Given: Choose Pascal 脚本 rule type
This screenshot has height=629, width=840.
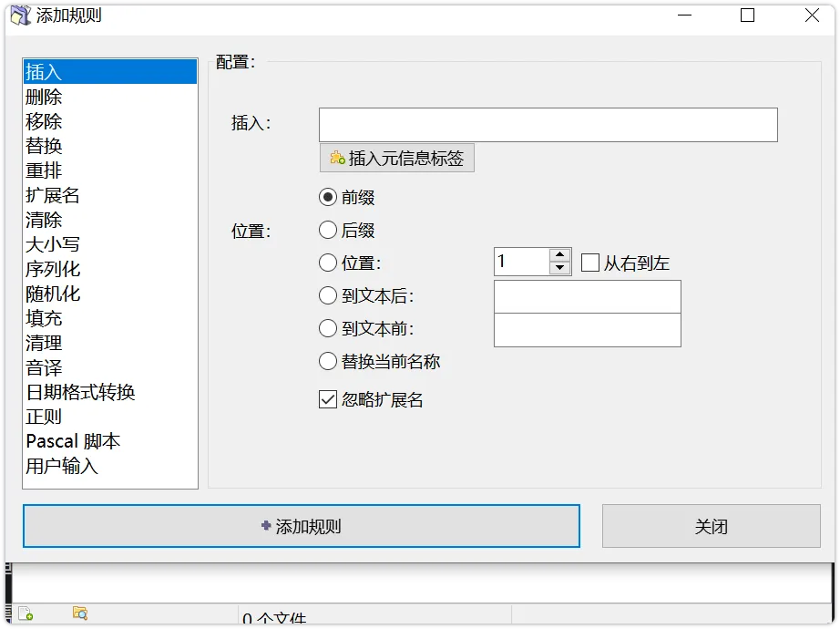Looking at the screenshot, I should (x=110, y=441).
